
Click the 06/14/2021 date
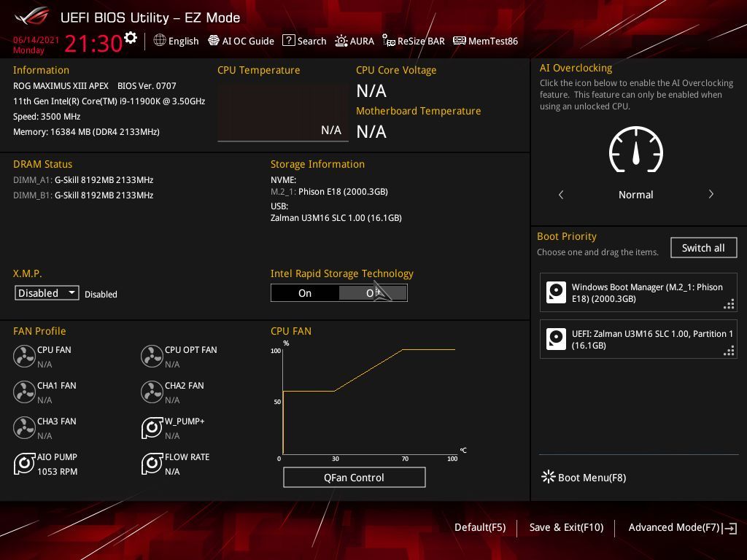36,40
